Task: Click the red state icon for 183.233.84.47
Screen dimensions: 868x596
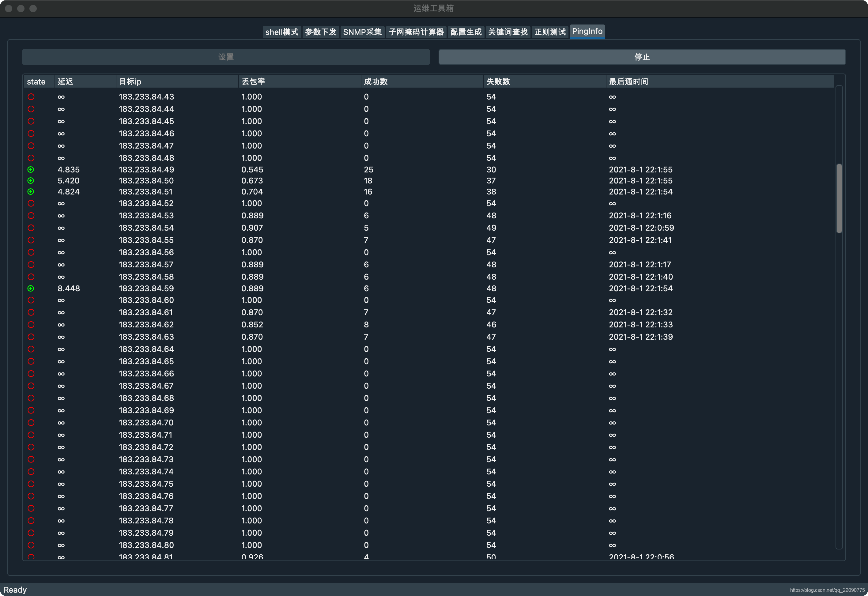Action: (x=31, y=146)
